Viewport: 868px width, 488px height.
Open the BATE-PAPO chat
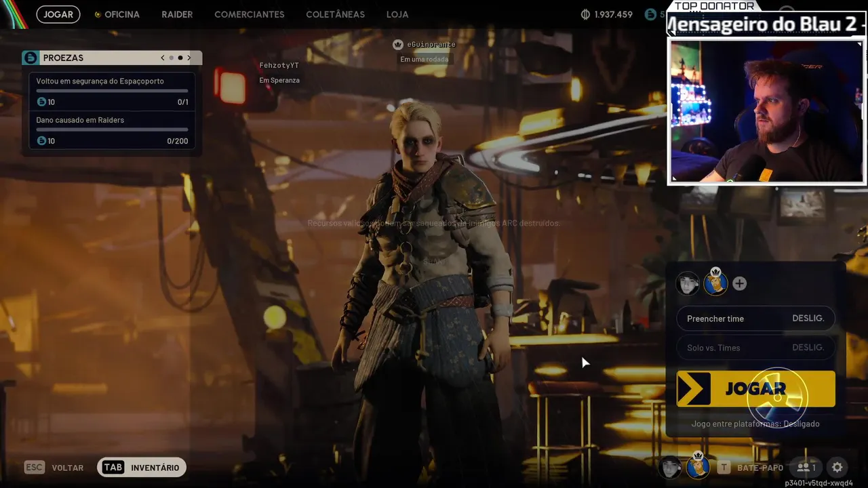point(751,468)
